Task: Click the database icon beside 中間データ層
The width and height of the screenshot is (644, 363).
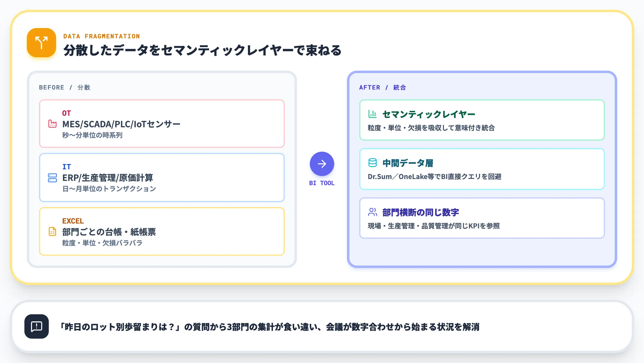Action: [372, 163]
